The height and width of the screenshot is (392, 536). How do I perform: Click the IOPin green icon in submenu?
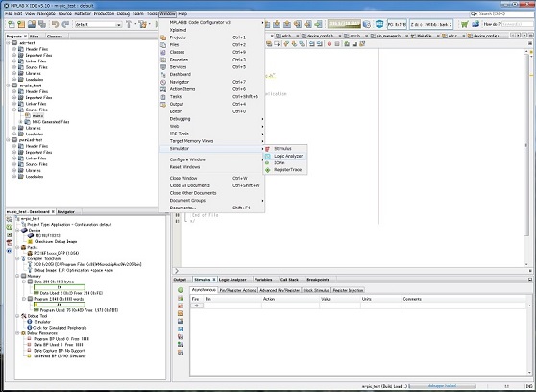[x=268, y=162]
